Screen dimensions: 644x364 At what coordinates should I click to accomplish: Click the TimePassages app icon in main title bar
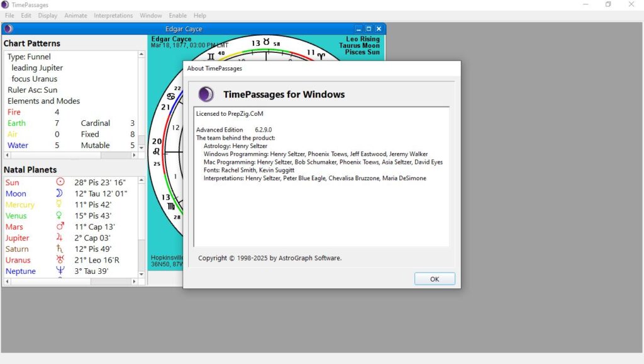coord(5,4)
